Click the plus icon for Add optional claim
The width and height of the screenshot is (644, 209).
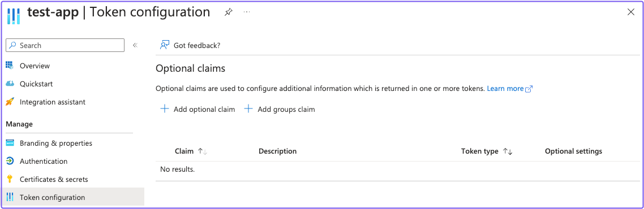[164, 109]
